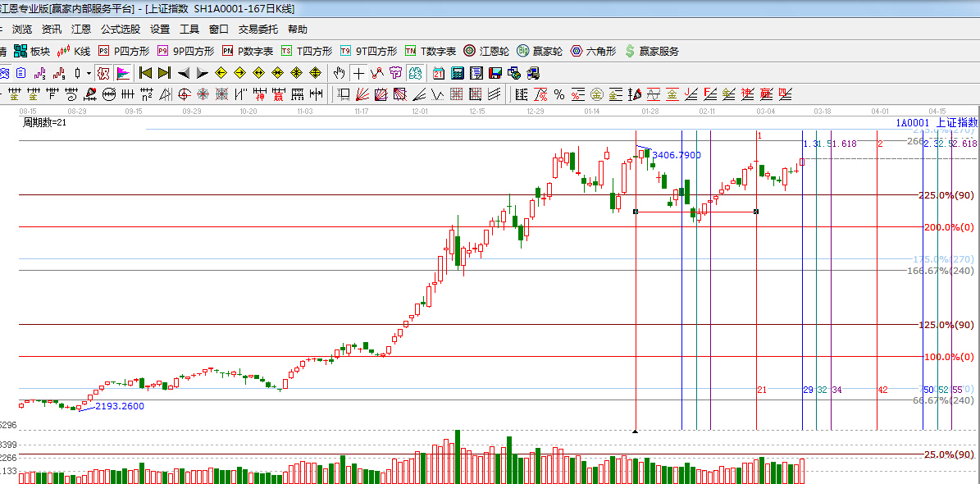
Task: Open the 工具 menu
Action: tap(189, 30)
